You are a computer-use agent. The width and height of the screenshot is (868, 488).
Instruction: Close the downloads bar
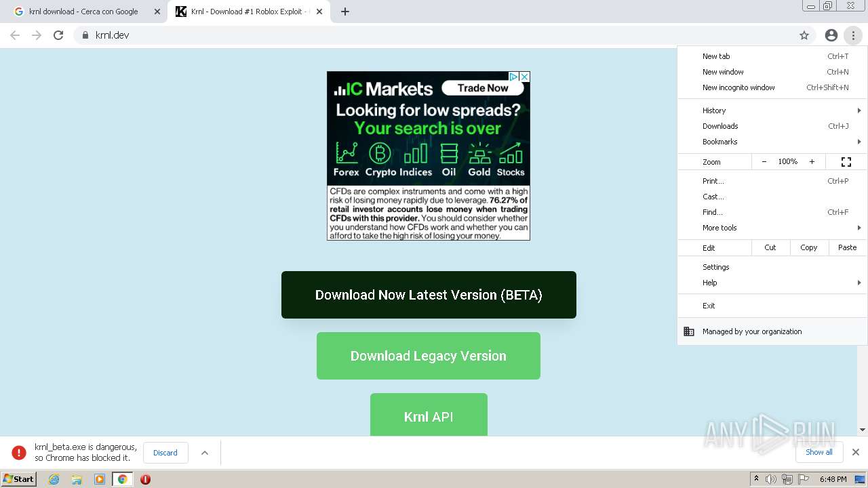click(x=856, y=452)
